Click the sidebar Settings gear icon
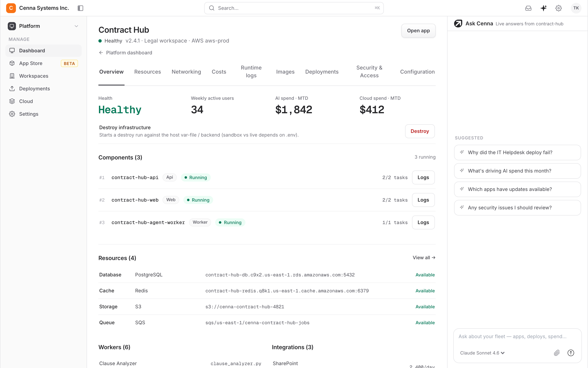 coord(12,114)
